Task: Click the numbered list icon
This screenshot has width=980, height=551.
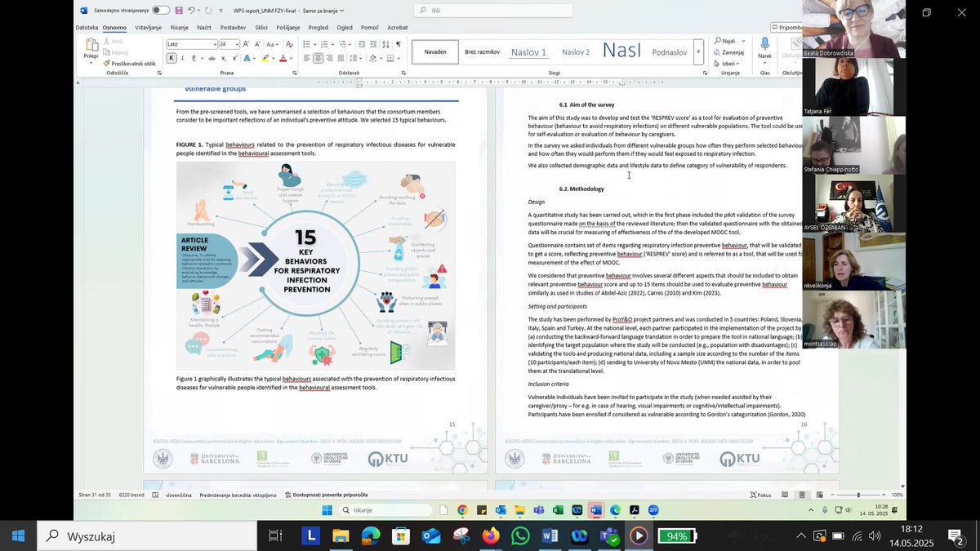Action: (323, 44)
